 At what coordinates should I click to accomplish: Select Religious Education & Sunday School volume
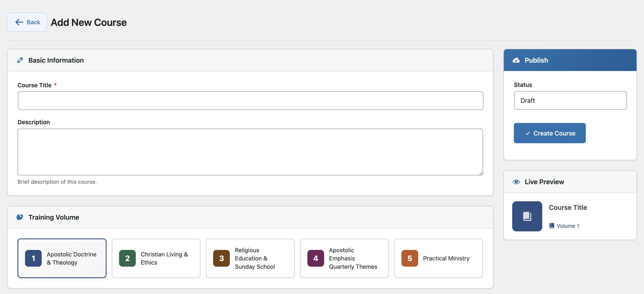[250, 258]
